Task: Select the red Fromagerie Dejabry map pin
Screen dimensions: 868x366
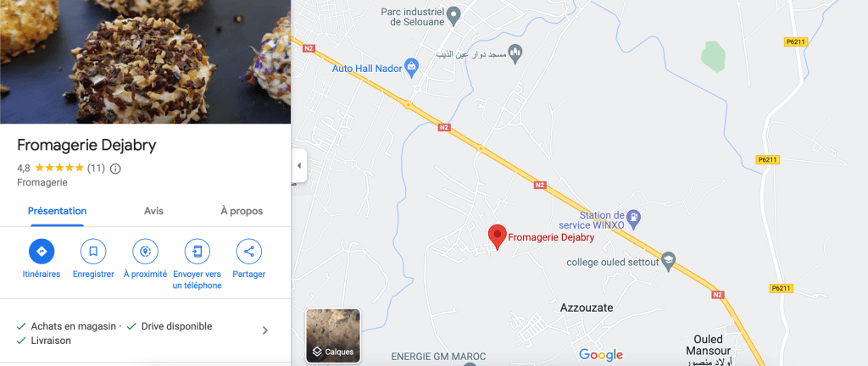Action: pos(497,238)
